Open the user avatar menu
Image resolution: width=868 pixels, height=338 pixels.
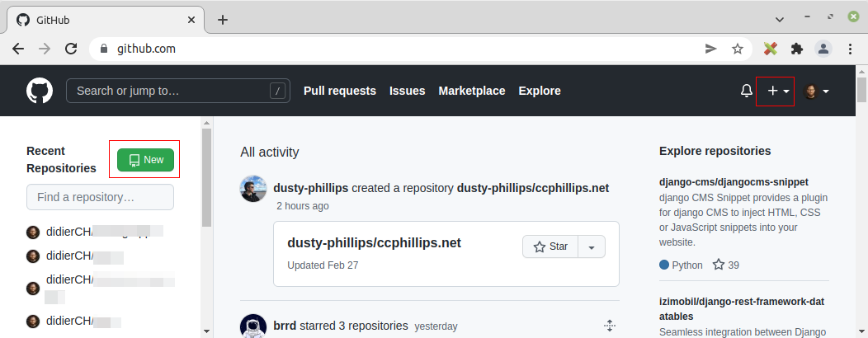click(817, 92)
